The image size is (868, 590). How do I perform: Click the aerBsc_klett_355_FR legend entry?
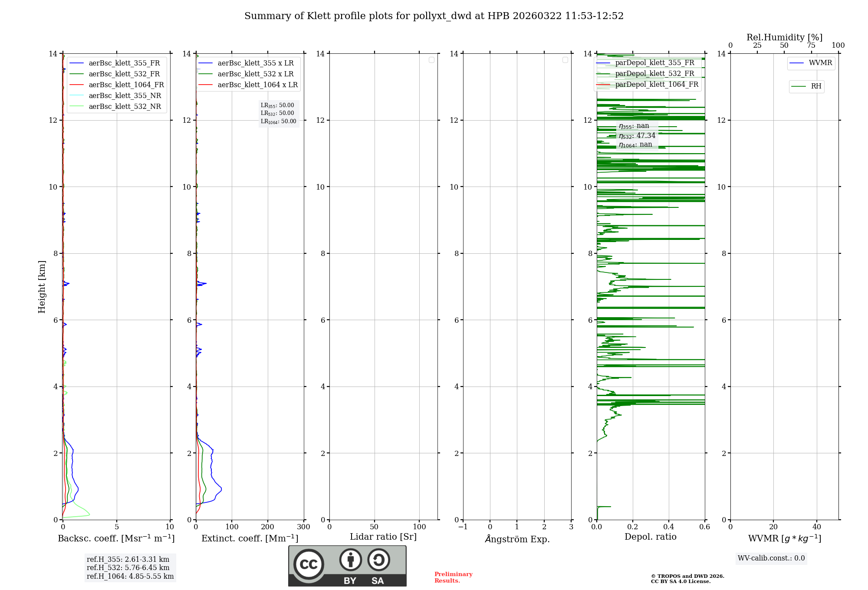coord(124,63)
